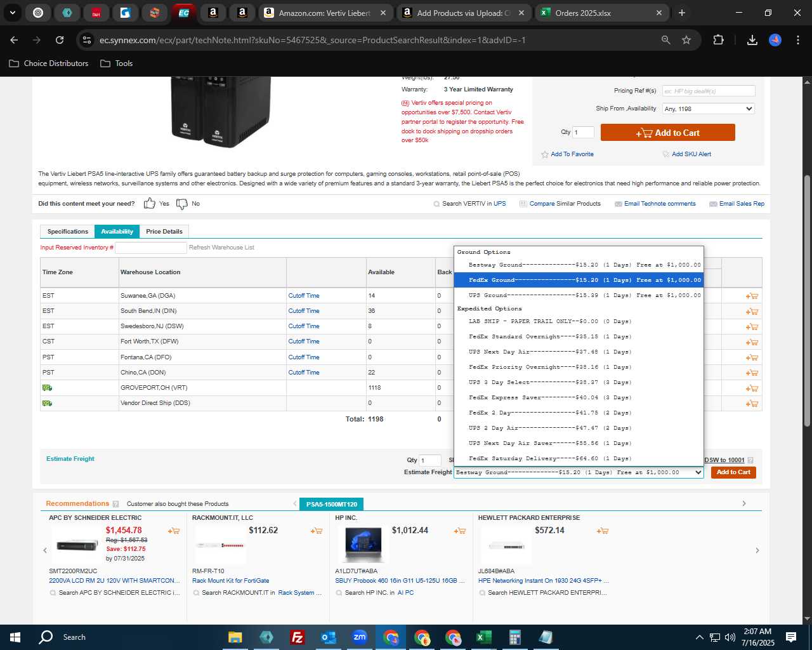This screenshot has height=650, width=812.
Task: Open Zoom from the taskbar
Action: (360, 637)
